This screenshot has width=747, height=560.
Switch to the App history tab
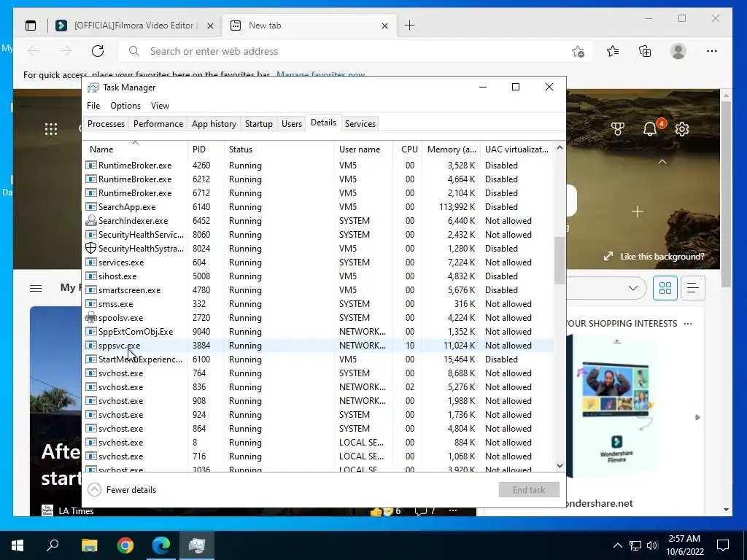coord(214,124)
